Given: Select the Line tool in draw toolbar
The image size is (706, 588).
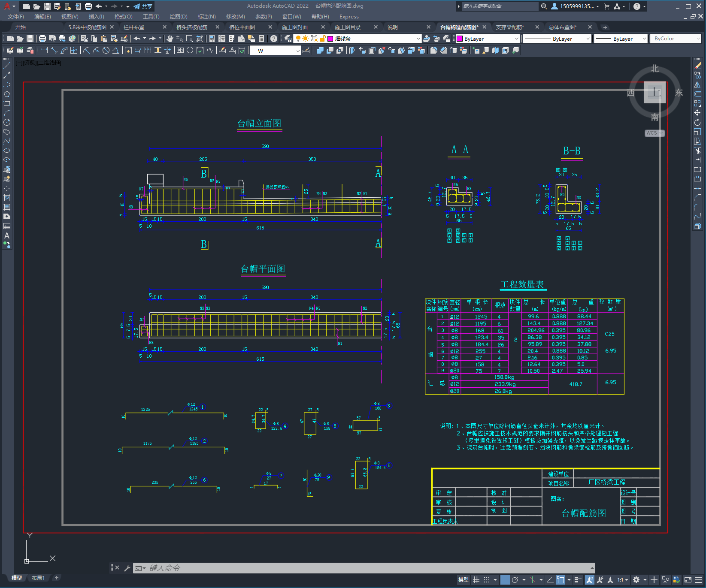Looking at the screenshot, I should pos(7,66).
